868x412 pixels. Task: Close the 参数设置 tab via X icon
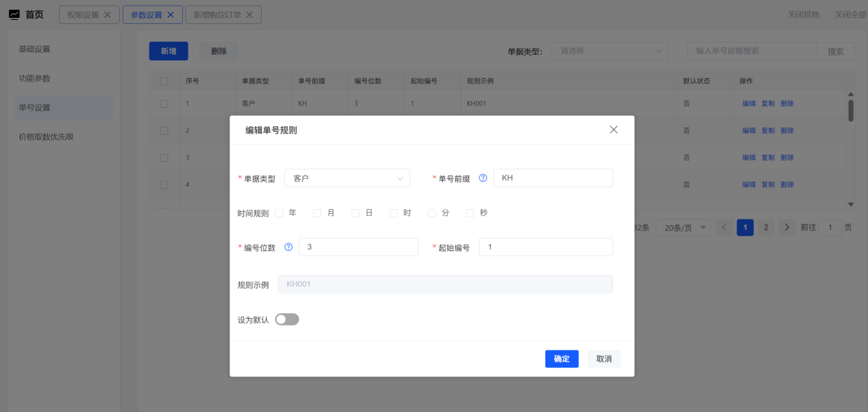(171, 14)
